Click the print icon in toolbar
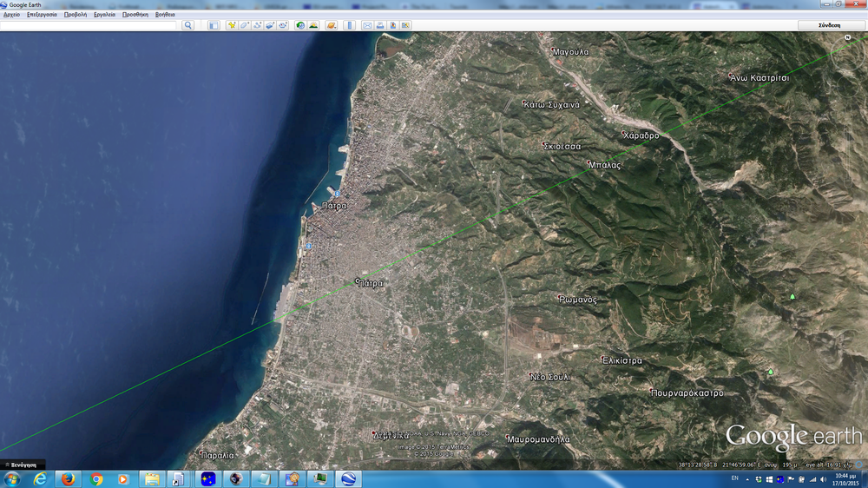Image resolution: width=868 pixels, height=488 pixels. (380, 25)
